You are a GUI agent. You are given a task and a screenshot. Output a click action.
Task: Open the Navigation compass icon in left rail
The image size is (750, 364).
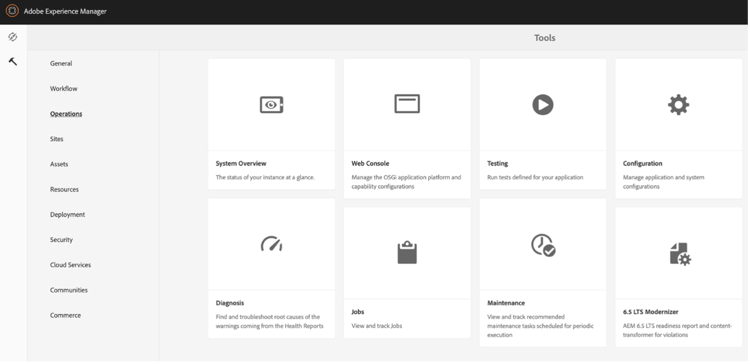click(x=13, y=37)
